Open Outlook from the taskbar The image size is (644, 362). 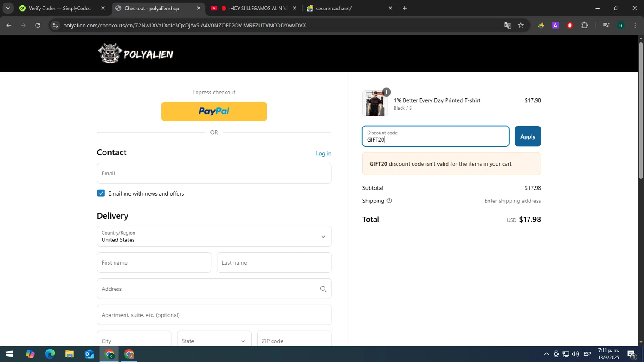89,354
